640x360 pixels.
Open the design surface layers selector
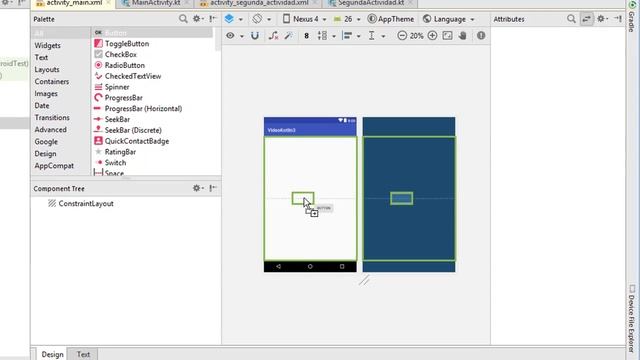tap(233, 19)
